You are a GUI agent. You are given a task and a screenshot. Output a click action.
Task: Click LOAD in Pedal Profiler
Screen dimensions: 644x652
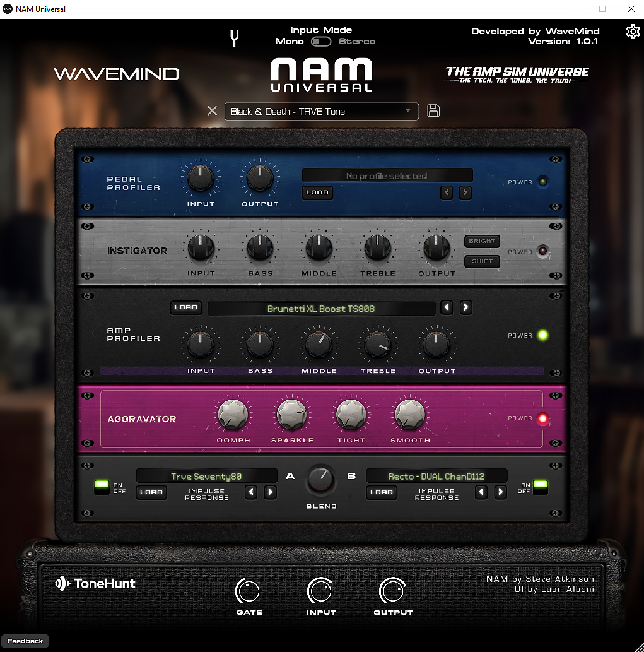[x=317, y=193]
